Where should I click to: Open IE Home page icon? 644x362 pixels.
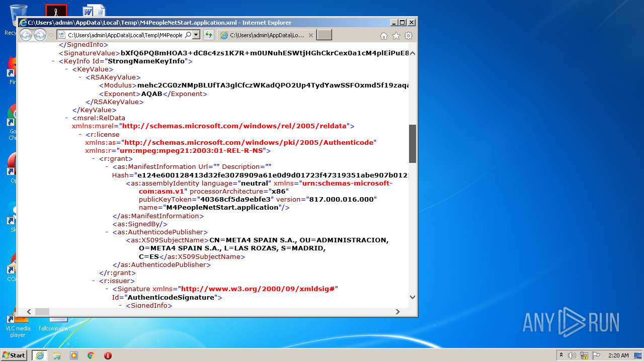(x=384, y=36)
